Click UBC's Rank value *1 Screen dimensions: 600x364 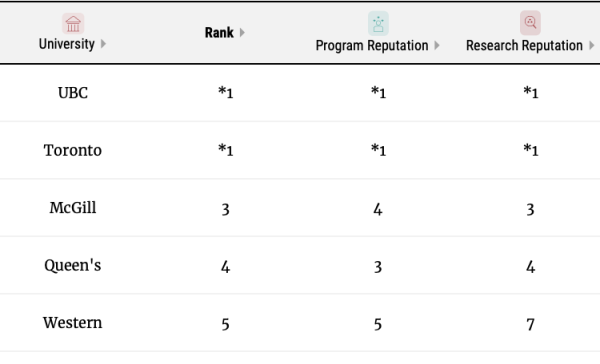click(225, 92)
